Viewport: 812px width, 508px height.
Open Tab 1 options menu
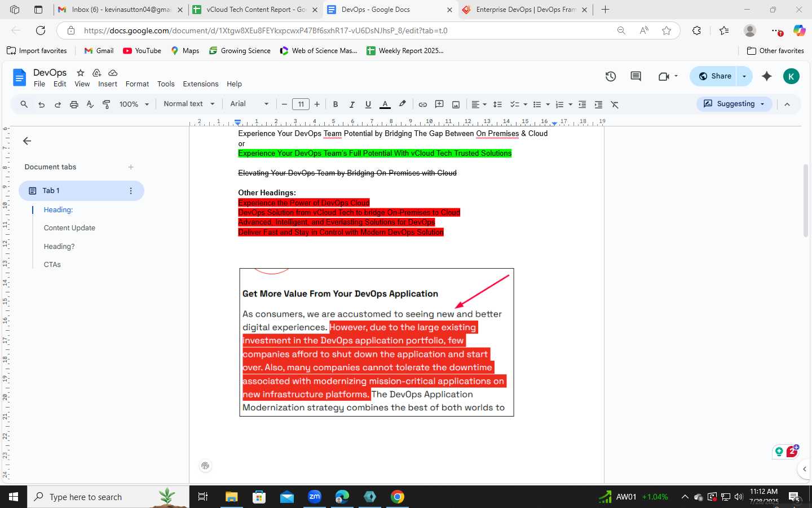[x=131, y=191]
